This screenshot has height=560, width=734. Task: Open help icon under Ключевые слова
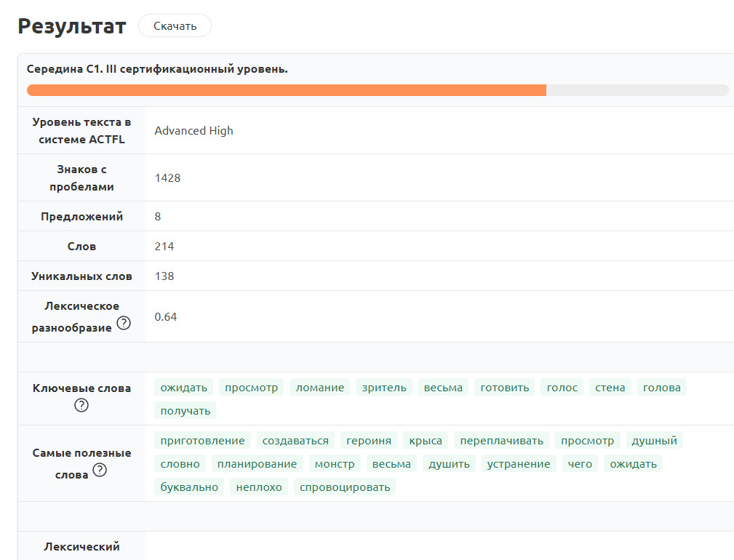[x=81, y=405]
